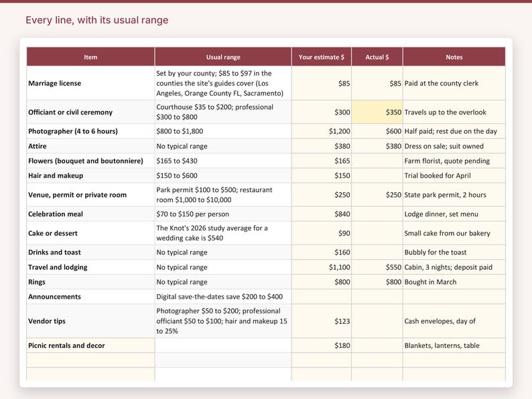Click the 'Dress on sale; suit owned' note
Image resolution: width=532 pixels, height=399 pixels.
tap(454, 146)
